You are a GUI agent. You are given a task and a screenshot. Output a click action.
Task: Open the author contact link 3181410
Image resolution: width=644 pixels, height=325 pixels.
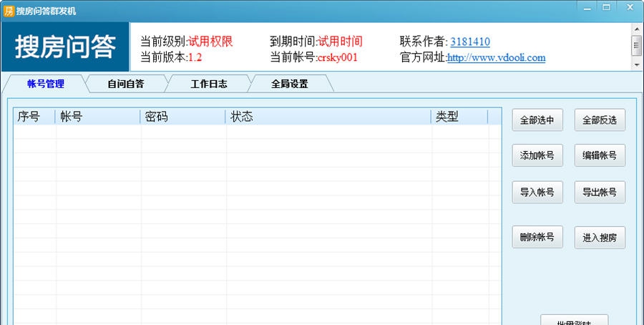tap(470, 42)
